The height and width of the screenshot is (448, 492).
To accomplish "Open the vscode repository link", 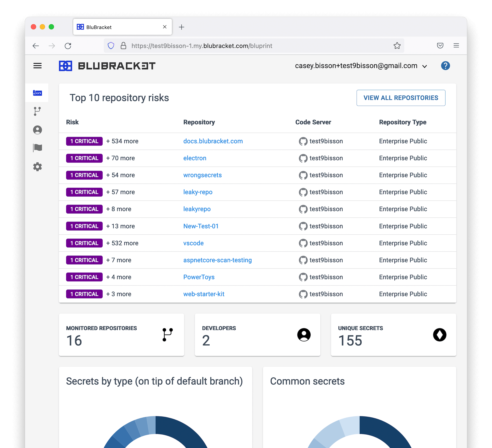I will tap(193, 243).
